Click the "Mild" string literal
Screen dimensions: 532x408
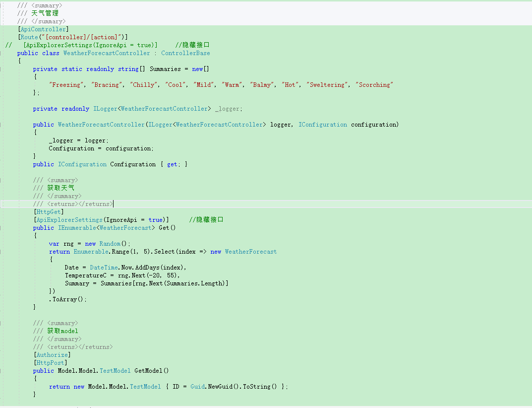(204, 85)
